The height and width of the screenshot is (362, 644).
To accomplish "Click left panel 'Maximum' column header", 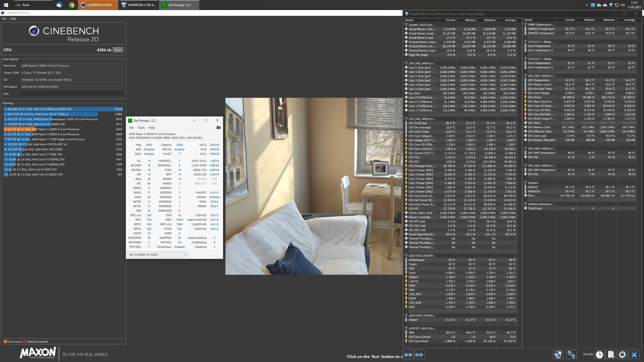I will click(x=487, y=20).
